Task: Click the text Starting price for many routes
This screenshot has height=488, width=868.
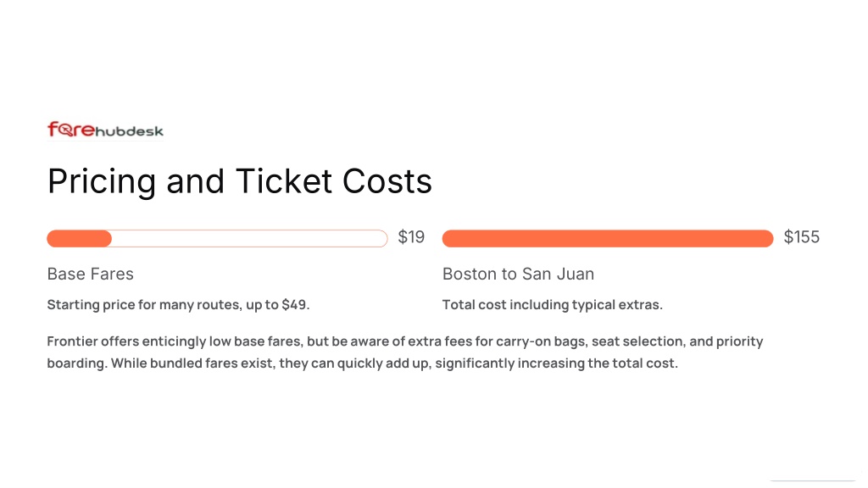Action: point(143,305)
